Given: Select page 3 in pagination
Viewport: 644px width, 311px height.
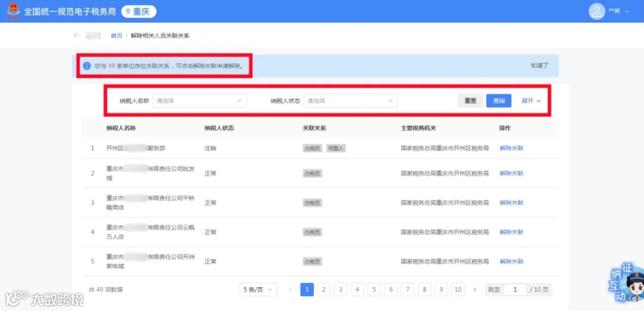Looking at the screenshot, I should tap(340, 290).
